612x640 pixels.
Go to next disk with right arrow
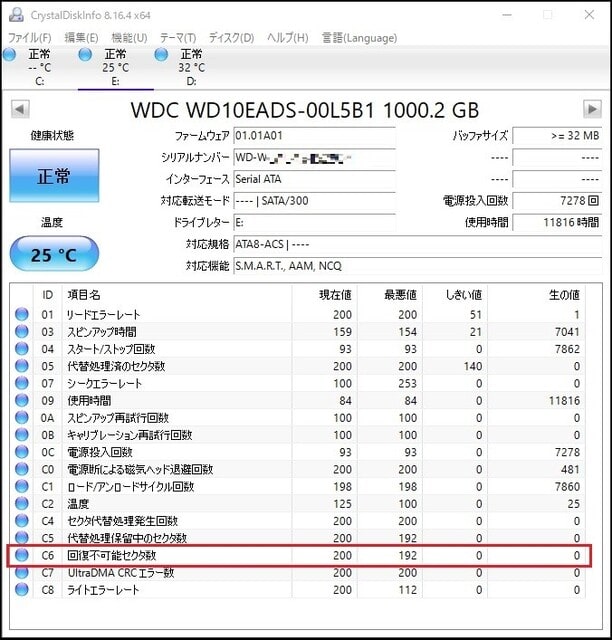592,109
